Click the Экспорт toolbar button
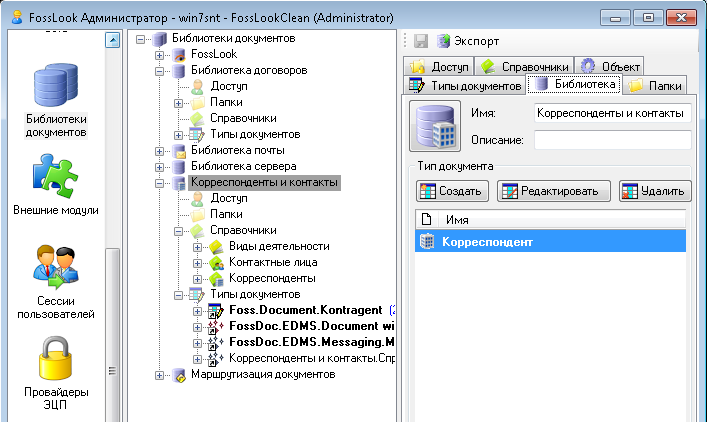The height and width of the screenshot is (422, 707). (x=468, y=41)
